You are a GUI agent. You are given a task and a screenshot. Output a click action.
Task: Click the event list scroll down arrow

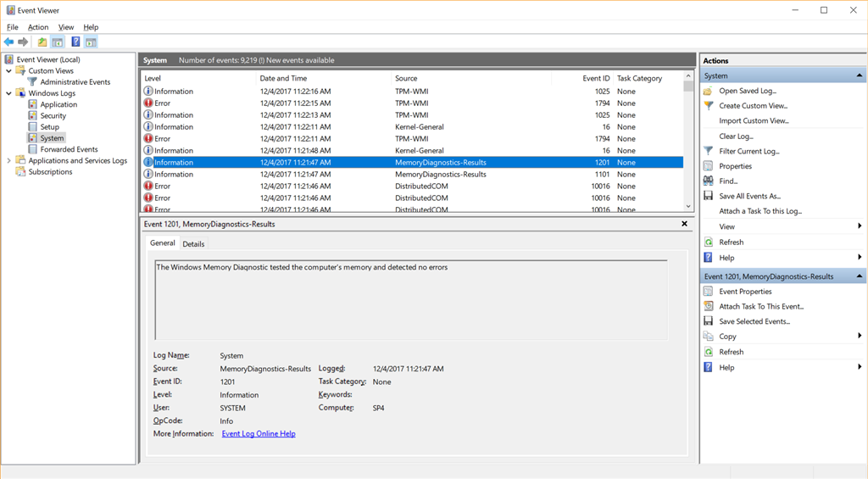[688, 206]
